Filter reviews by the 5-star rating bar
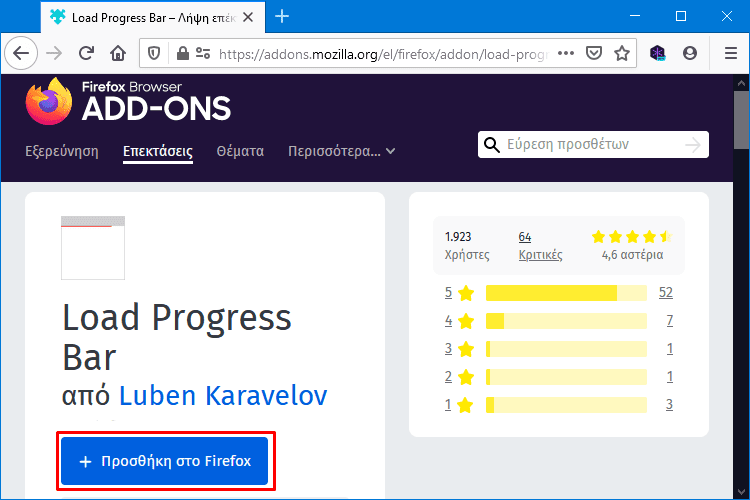This screenshot has height=500, width=750. point(566,293)
